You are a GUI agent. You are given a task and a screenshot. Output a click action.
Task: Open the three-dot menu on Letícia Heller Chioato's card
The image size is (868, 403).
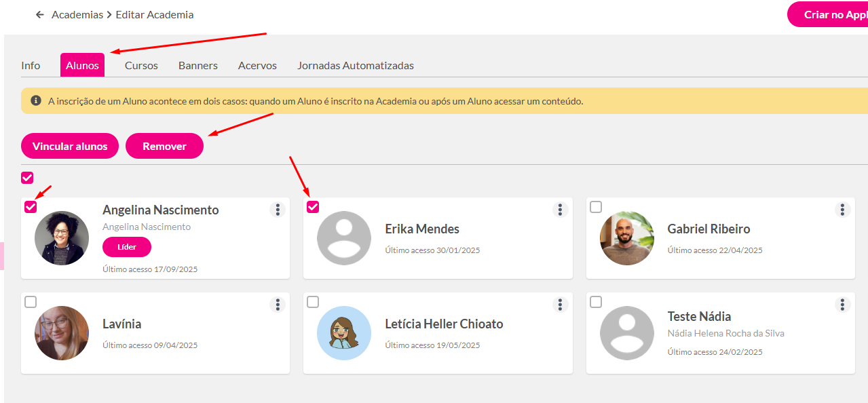coord(560,305)
